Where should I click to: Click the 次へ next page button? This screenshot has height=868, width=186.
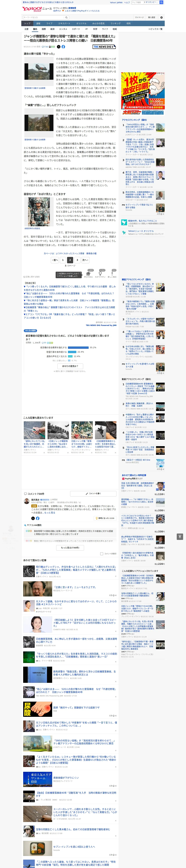(x=85, y=260)
